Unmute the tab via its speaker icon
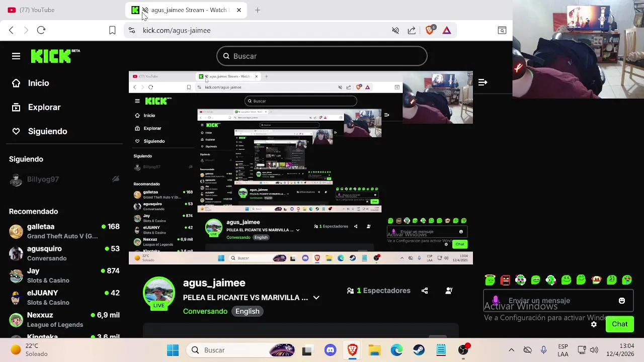 coord(145,10)
